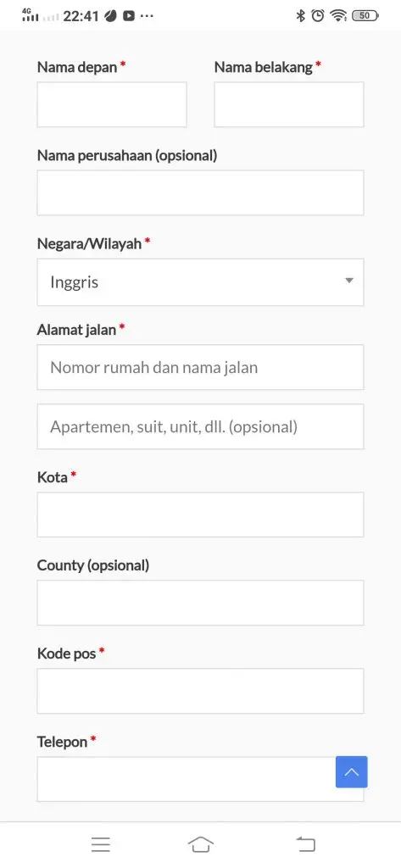The height and width of the screenshot is (868, 401).
Task: Tap the Wi-Fi signal status icon
Action: pyautogui.click(x=338, y=15)
